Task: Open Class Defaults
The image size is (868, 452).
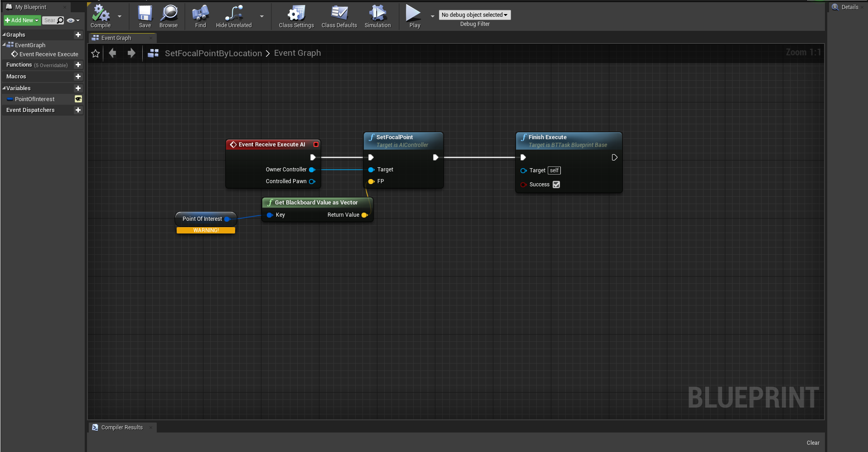Action: pos(339,16)
